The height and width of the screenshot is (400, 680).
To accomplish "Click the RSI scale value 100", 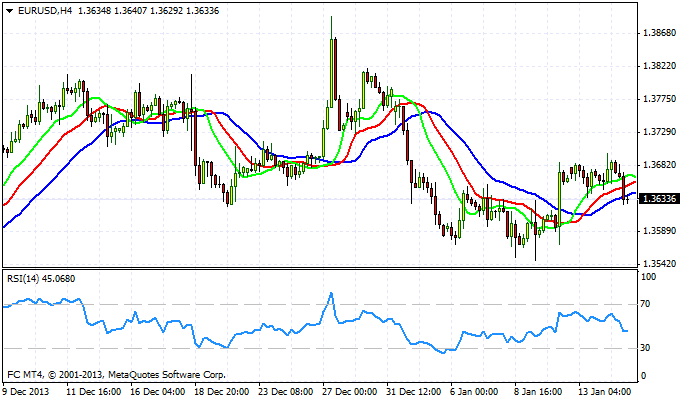I will (648, 277).
